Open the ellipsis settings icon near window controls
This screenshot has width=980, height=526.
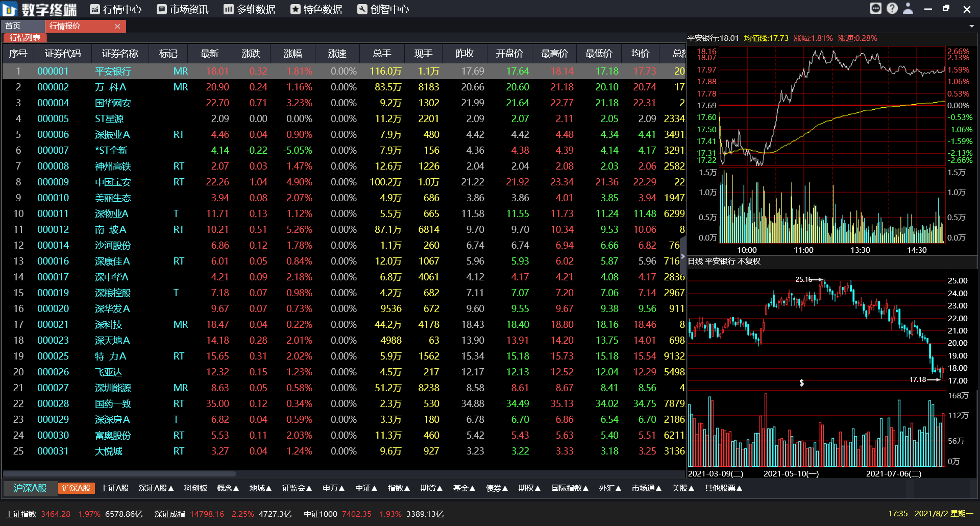point(876,8)
